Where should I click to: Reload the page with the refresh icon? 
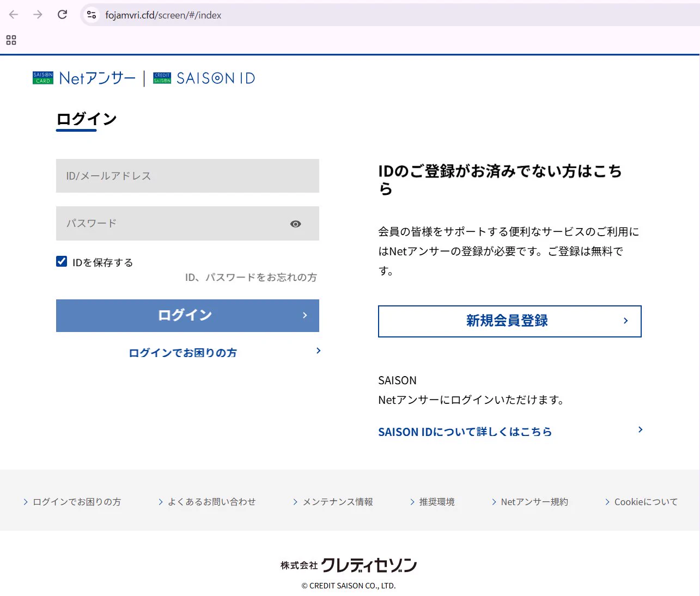62,15
